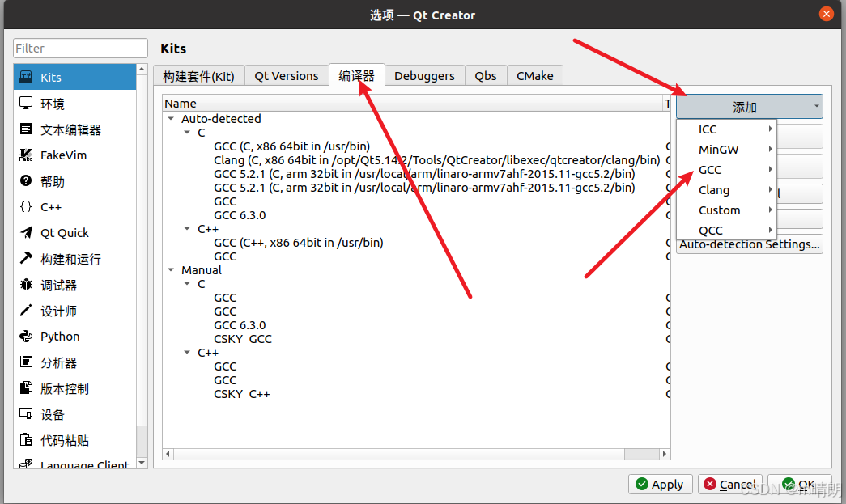Choose ICC from the add menu
Viewport: 846px width, 504px height.
(x=726, y=129)
